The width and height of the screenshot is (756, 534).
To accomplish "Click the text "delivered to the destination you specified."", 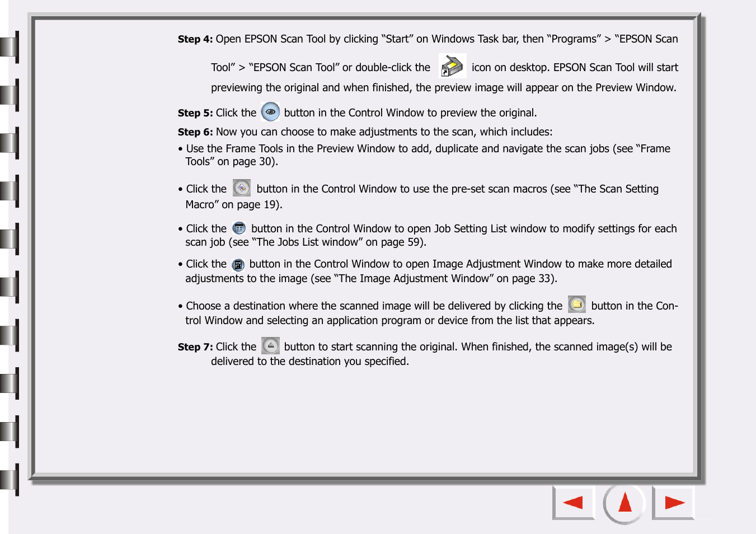I will click(310, 362).
